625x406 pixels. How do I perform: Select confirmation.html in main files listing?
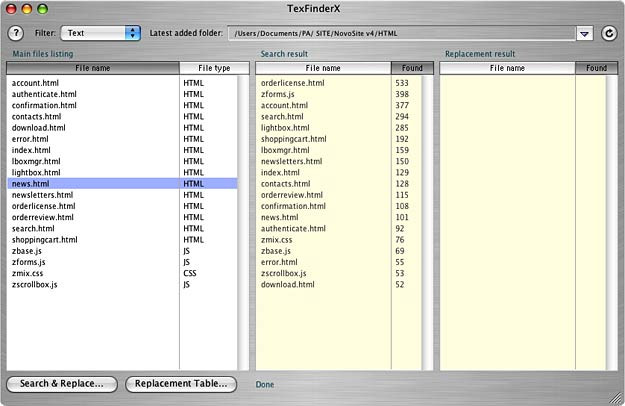click(x=44, y=105)
